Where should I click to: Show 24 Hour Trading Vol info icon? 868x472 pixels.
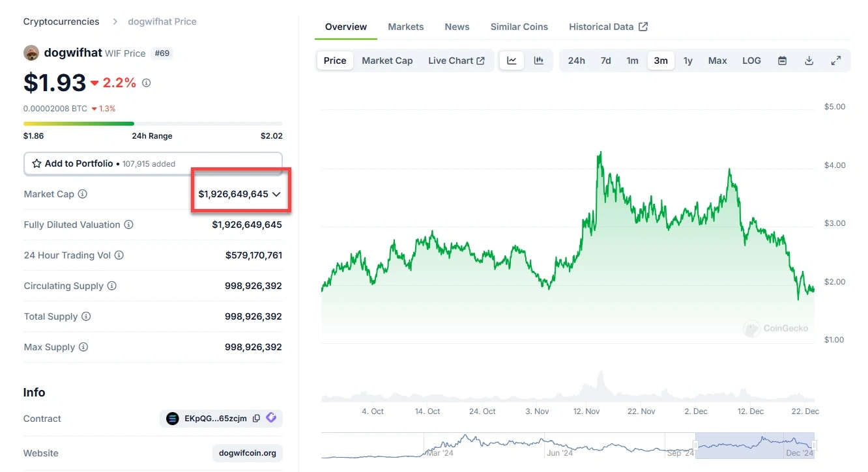119,255
